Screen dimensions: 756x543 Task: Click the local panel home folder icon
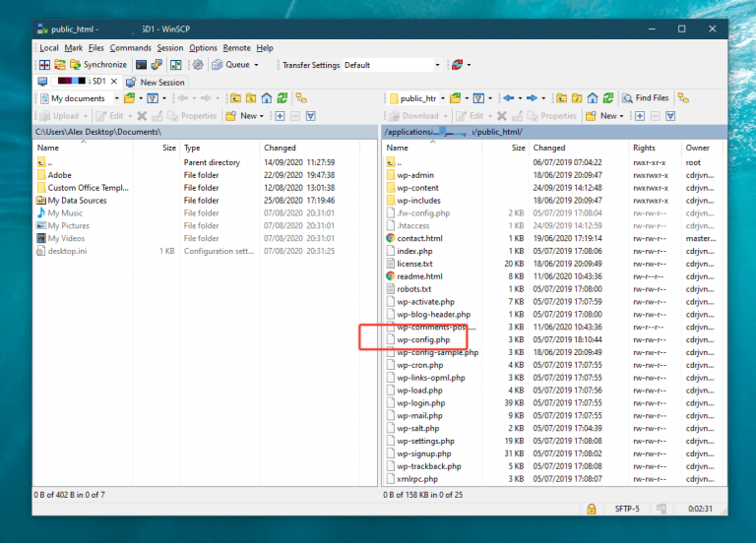pos(266,98)
